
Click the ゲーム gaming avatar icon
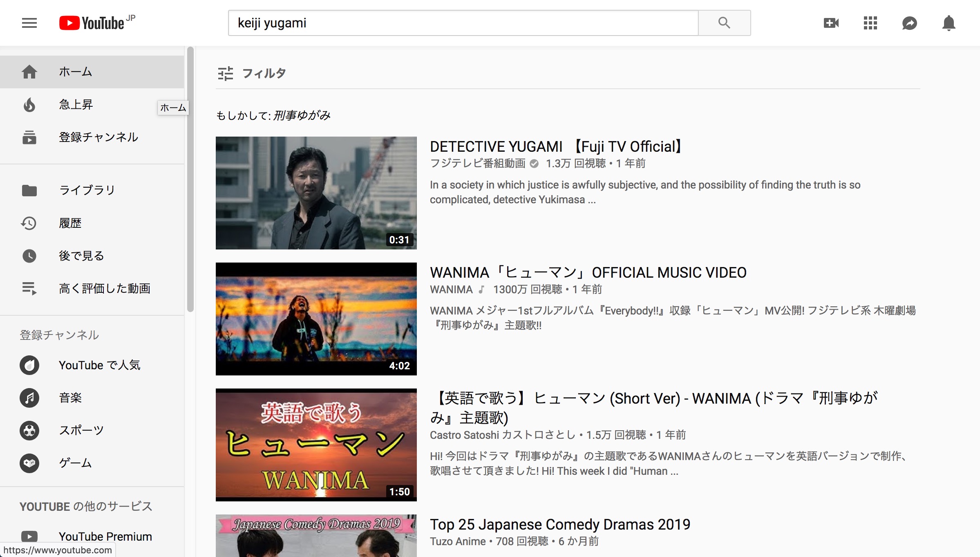click(29, 463)
